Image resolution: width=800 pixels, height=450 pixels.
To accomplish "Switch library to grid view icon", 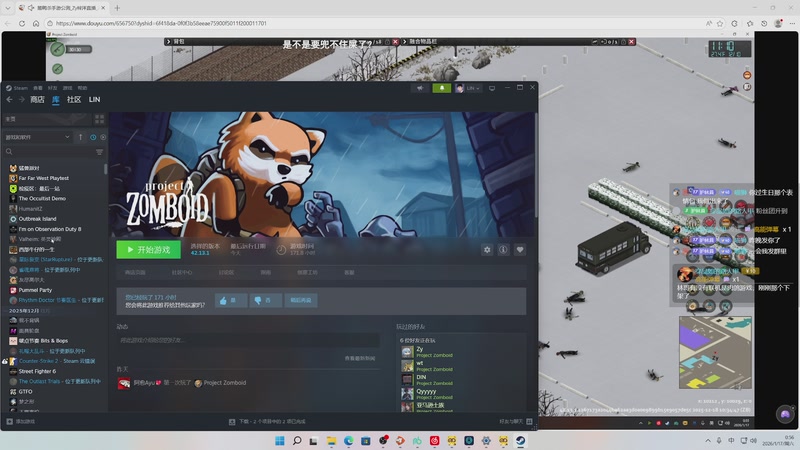I will 99,119.
